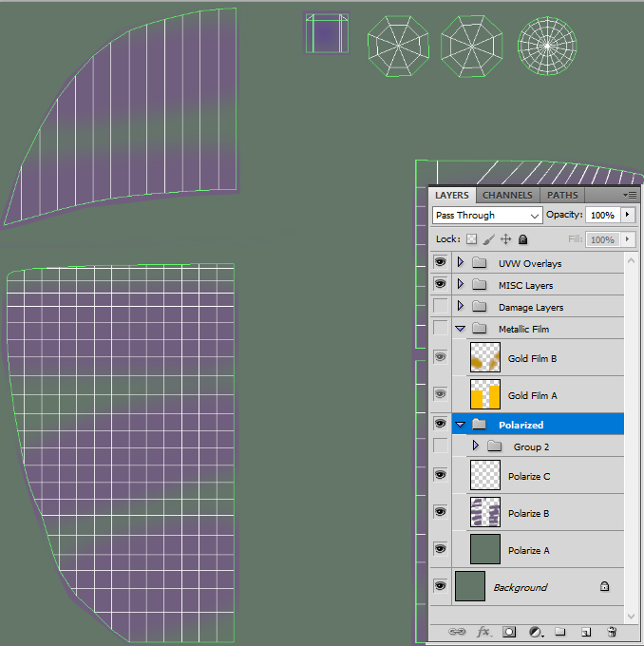Expand the Group 2 folder
The image size is (644, 646).
coord(476,446)
